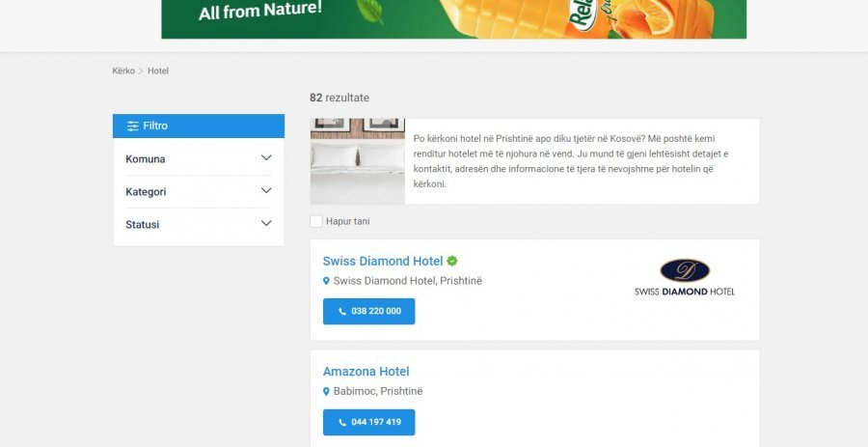This screenshot has height=447, width=868.
Task: Call 038 220 000 button
Action: click(x=368, y=311)
